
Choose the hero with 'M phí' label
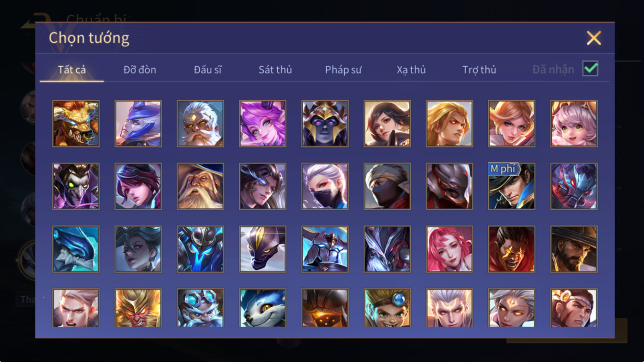(x=512, y=186)
